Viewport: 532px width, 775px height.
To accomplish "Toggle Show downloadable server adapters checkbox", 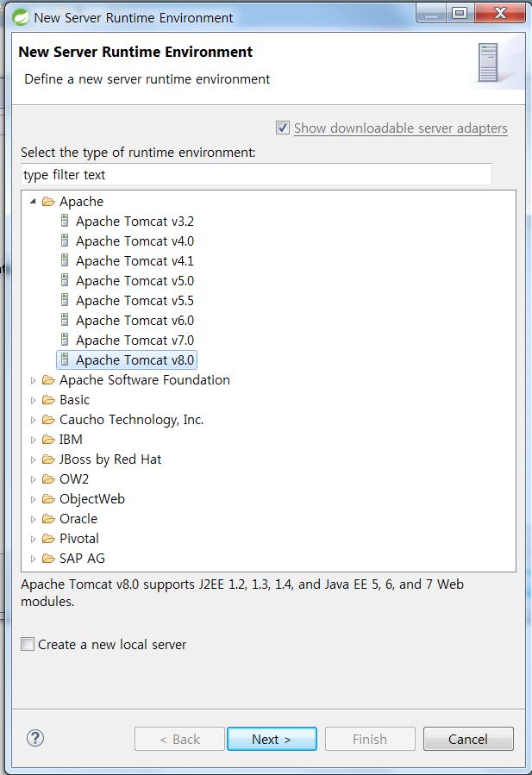I will pyautogui.click(x=282, y=128).
